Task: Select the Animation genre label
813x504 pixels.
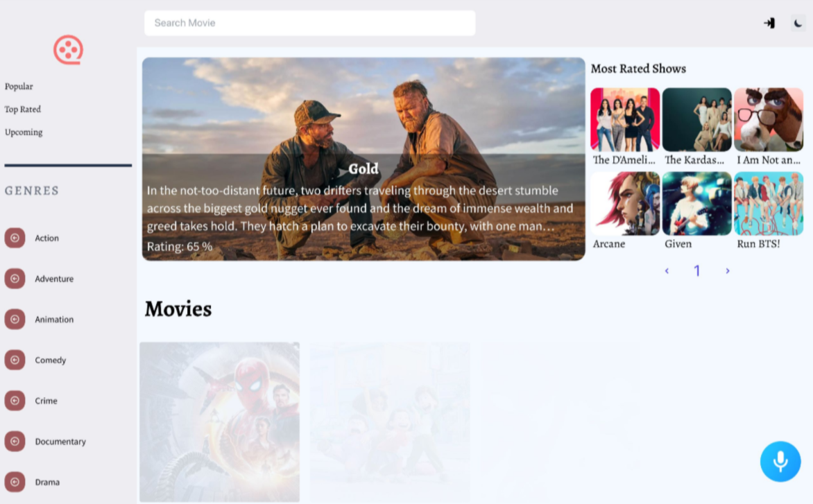Action: pos(54,320)
